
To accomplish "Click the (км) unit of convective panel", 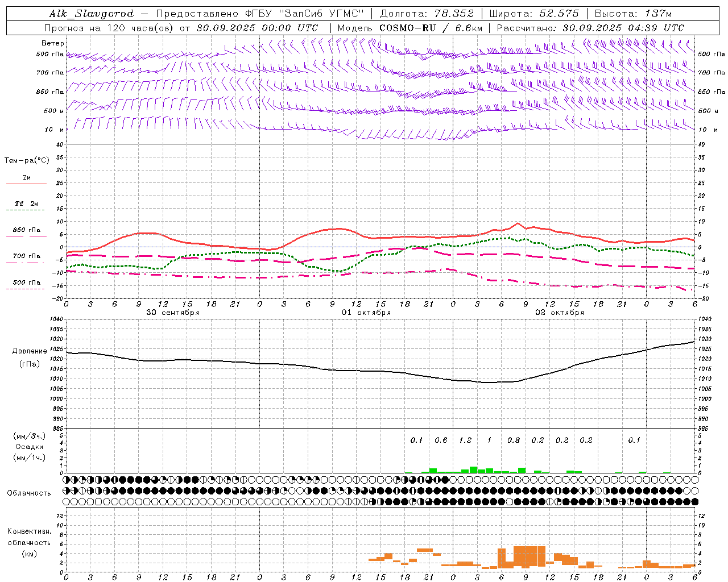I will pyautogui.click(x=30, y=554).
